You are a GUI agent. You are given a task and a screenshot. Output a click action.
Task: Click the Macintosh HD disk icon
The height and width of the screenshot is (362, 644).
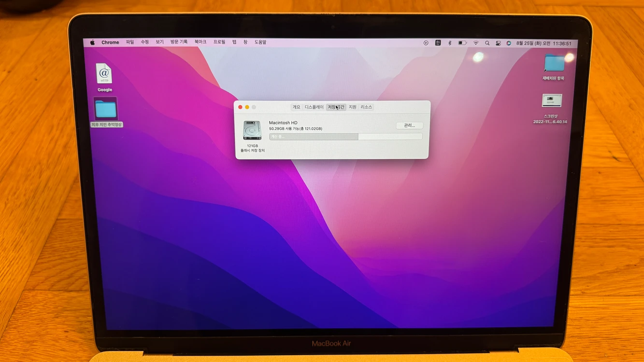click(252, 130)
